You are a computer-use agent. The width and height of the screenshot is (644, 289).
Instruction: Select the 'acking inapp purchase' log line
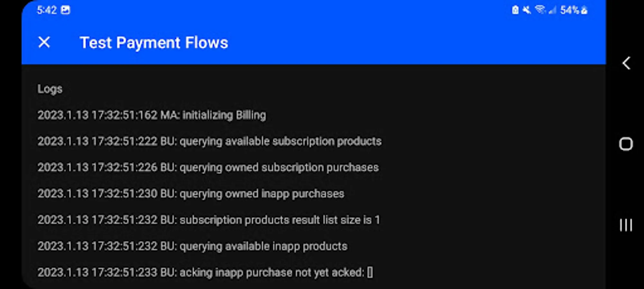click(x=205, y=272)
